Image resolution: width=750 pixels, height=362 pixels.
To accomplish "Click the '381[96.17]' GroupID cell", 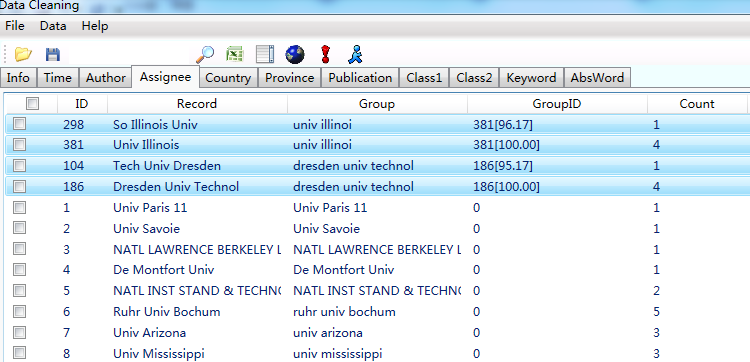I will 503,125.
